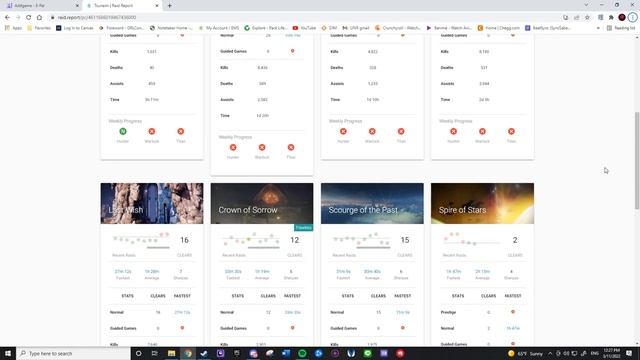Open the DIM bookmark

(329, 28)
